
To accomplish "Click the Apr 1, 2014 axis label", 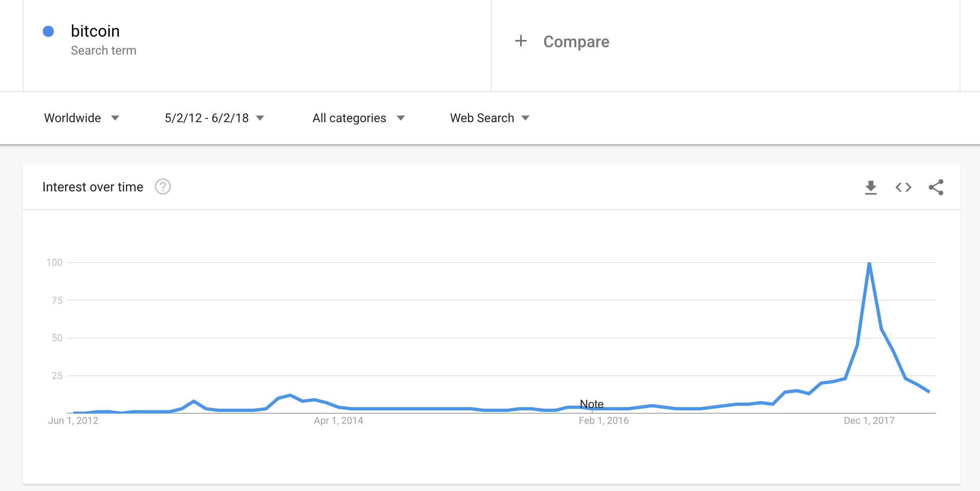I will (x=338, y=421).
